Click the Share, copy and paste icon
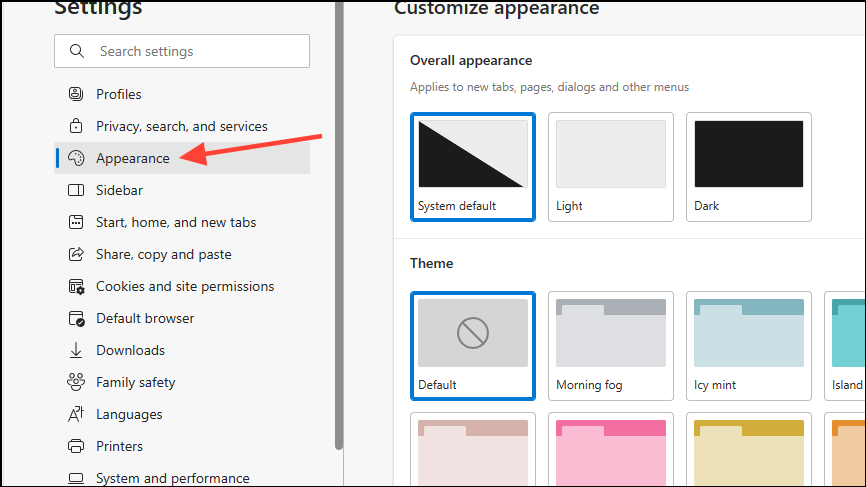866x487 pixels. tap(76, 254)
